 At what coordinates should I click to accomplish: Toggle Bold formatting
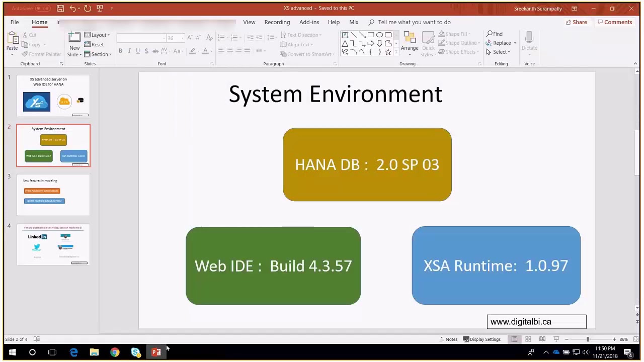pos(120,51)
